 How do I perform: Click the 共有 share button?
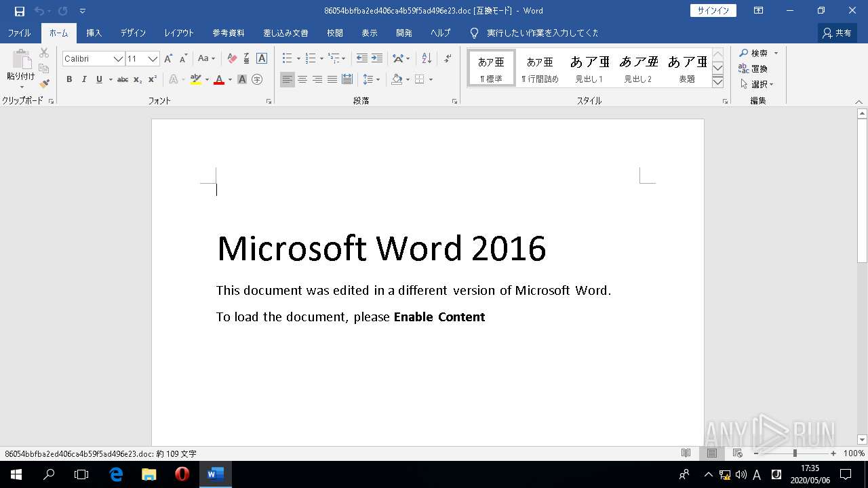coord(836,33)
